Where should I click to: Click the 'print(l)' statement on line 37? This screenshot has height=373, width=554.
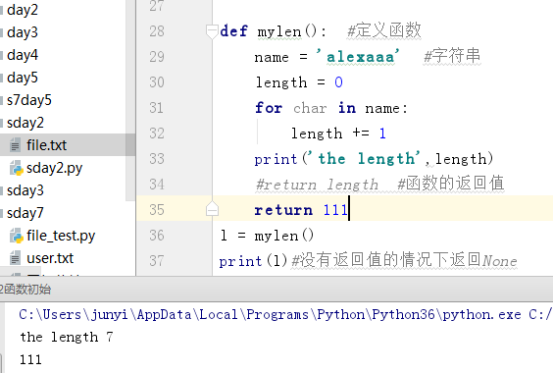tap(253, 261)
